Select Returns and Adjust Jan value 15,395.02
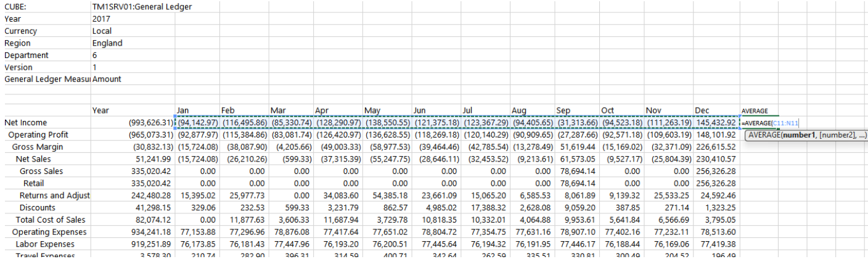Viewport: 868px width, 259px height. click(x=197, y=195)
